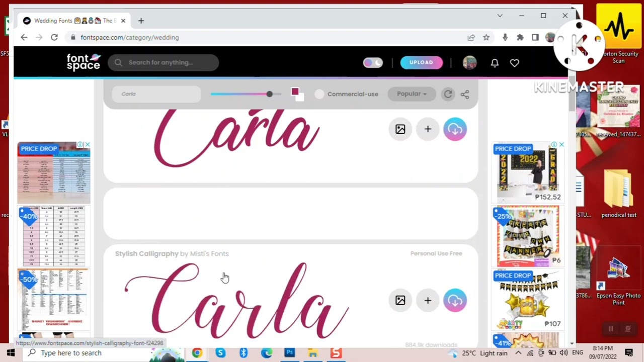Image resolution: width=644 pixels, height=362 pixels.
Task: Show hidden system tray icons
Action: pos(518,353)
